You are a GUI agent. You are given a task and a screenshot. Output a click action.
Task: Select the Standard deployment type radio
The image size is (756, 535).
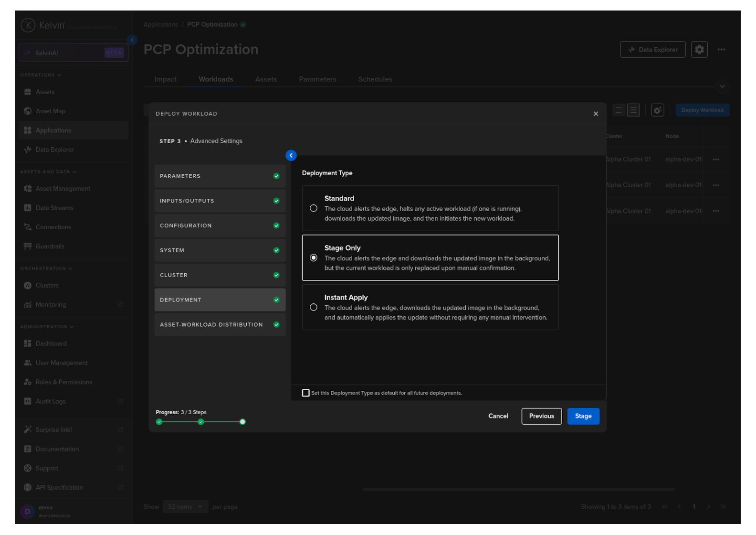coord(314,208)
